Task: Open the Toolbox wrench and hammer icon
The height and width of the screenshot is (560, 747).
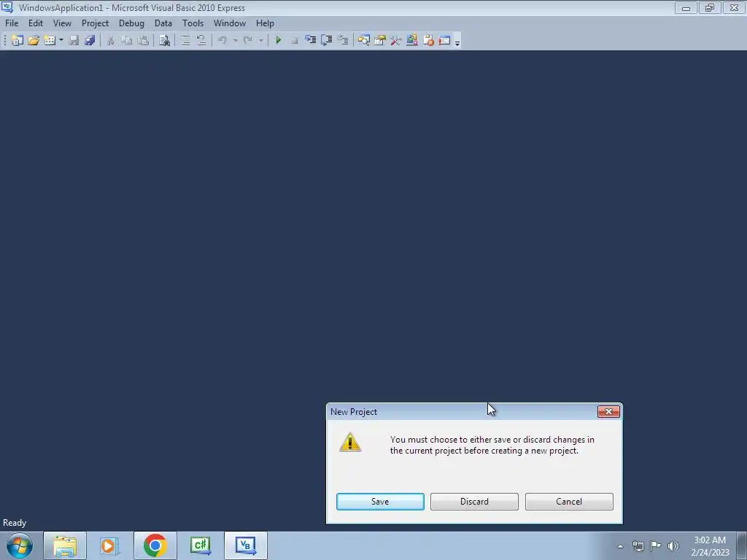Action: 396,41
